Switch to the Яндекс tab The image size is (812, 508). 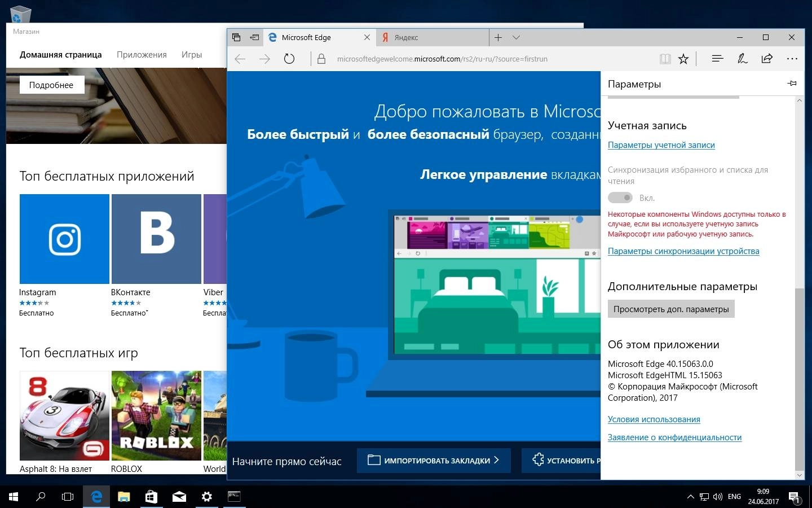point(432,37)
